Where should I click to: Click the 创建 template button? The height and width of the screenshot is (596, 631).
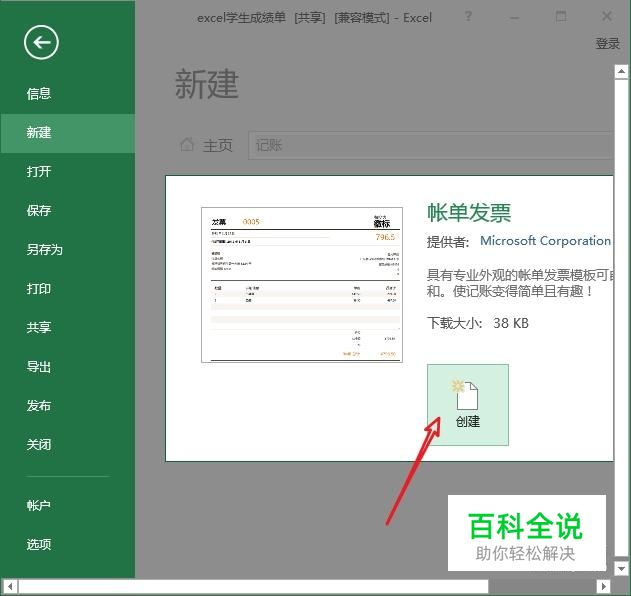468,405
